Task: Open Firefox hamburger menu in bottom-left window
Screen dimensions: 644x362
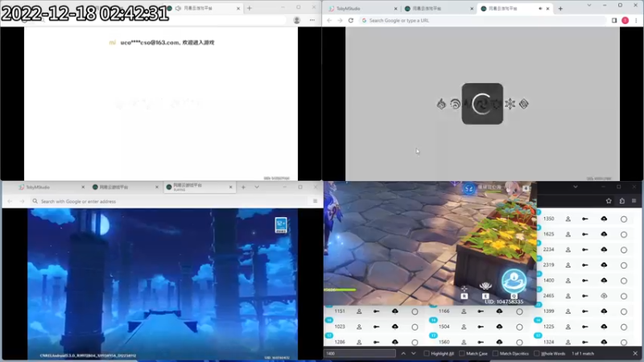Action: point(315,201)
